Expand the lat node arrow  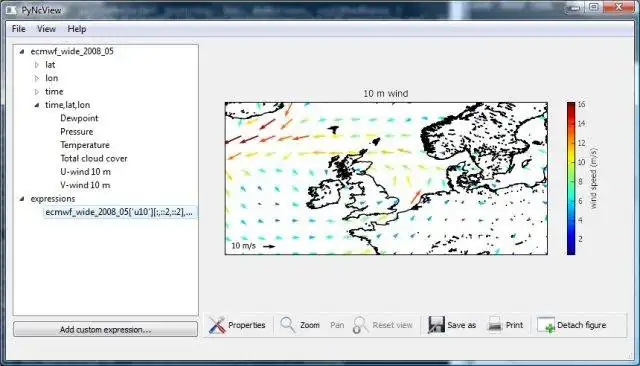[x=37, y=65]
